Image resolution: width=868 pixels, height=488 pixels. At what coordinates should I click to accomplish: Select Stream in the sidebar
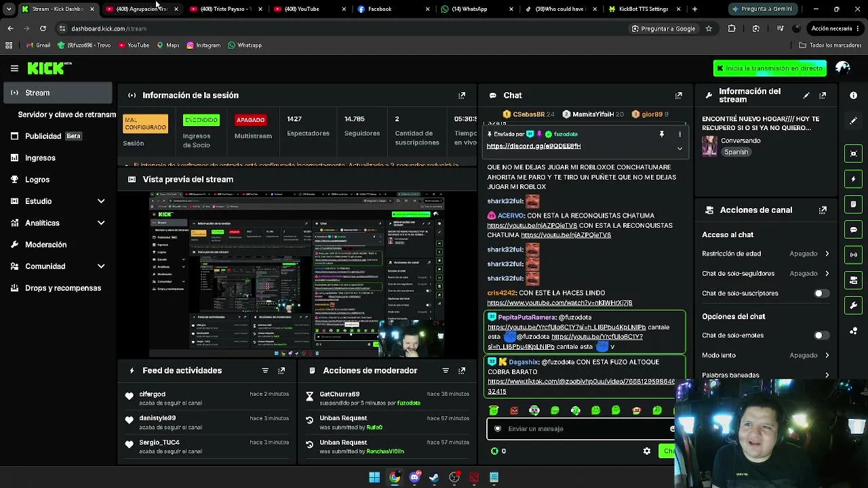58,93
